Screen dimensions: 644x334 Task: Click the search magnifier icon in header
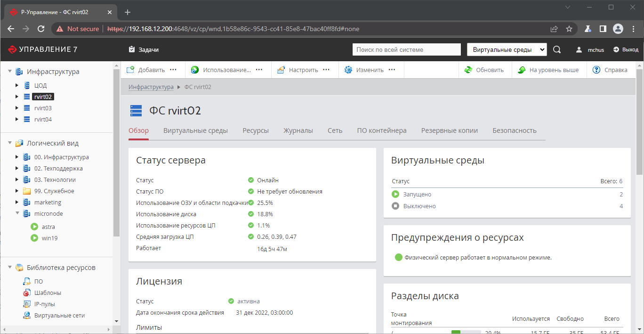(557, 49)
